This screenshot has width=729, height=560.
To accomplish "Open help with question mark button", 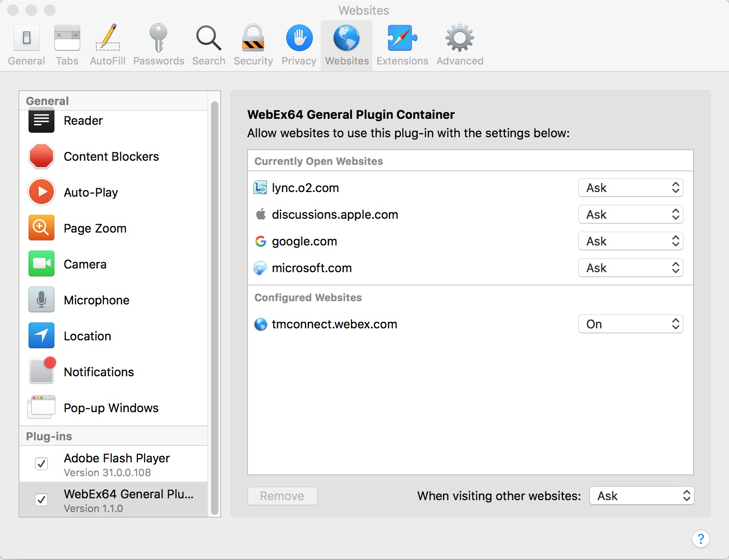I will point(700,539).
